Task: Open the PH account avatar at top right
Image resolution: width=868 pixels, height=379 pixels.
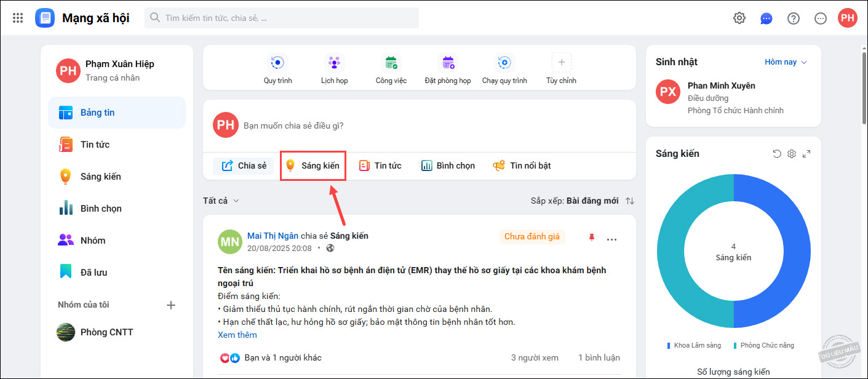Action: point(848,18)
